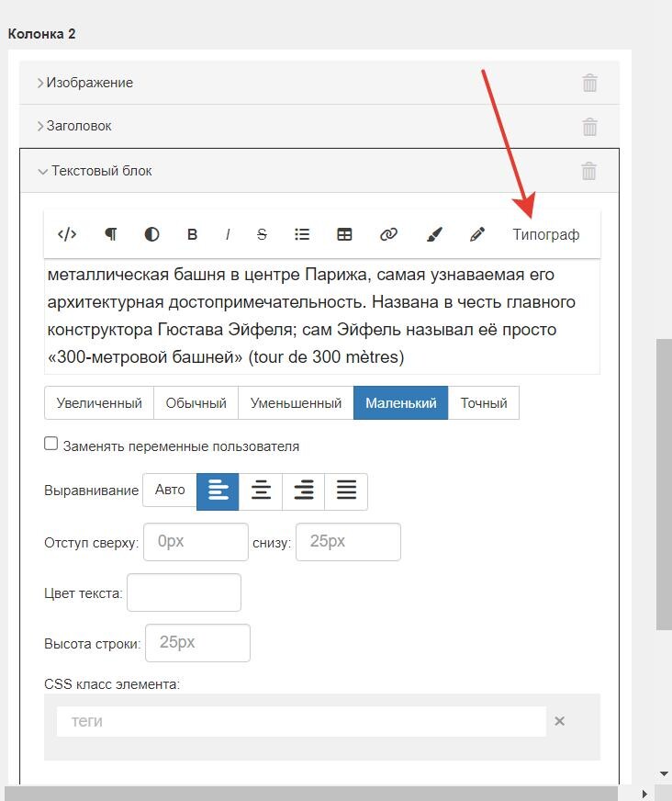Click the Колонка 2 heading

click(x=41, y=34)
